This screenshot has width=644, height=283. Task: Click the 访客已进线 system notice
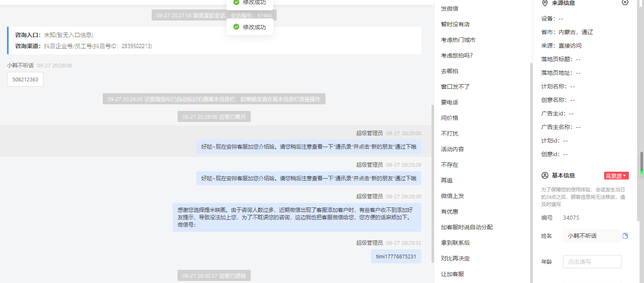pos(214,276)
